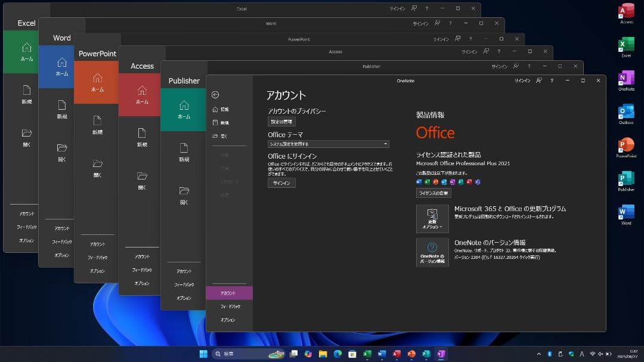Expand hidden icons in the system tray
Screen dimensions: 644x362
[538, 353]
